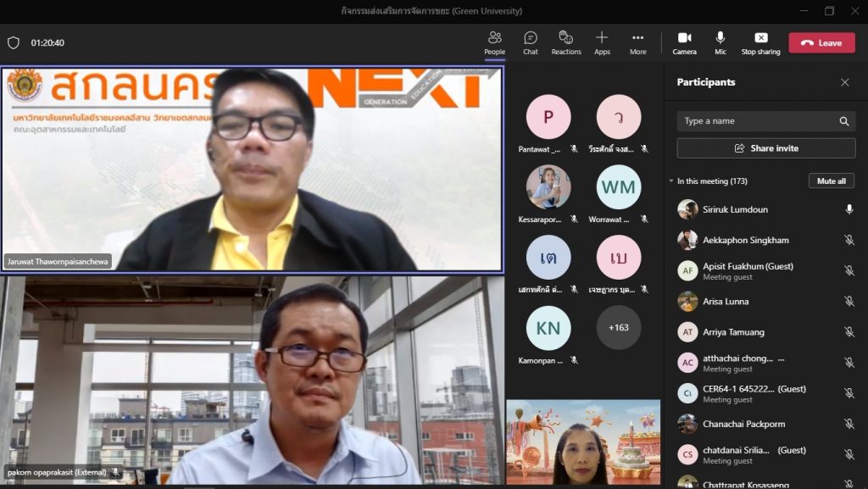Collapse the In this meeting list
This screenshot has height=489, width=868.
click(671, 181)
